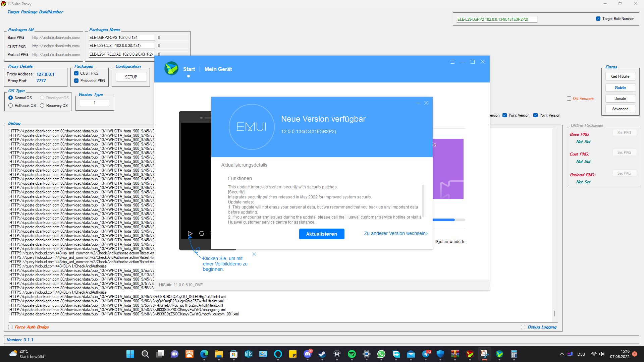Viewport: 644px width, 362px height.
Task: Click the Base PKG URL field
Action: pos(56,38)
